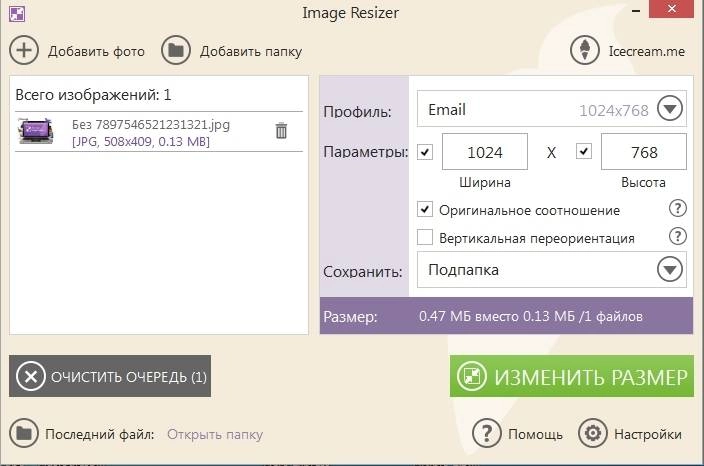The width and height of the screenshot is (704, 466).
Task: Click the X circle icon on Очистить очередь
Action: coord(31,376)
